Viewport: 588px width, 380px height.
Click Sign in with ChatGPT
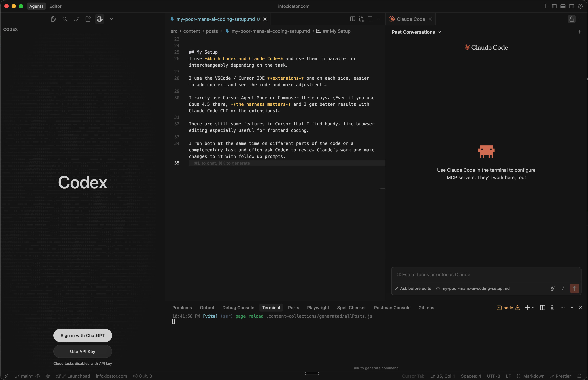[83, 335]
